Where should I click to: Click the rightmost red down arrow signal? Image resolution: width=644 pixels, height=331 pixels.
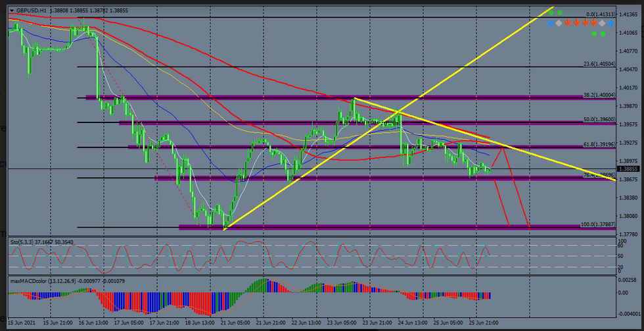click(593, 23)
